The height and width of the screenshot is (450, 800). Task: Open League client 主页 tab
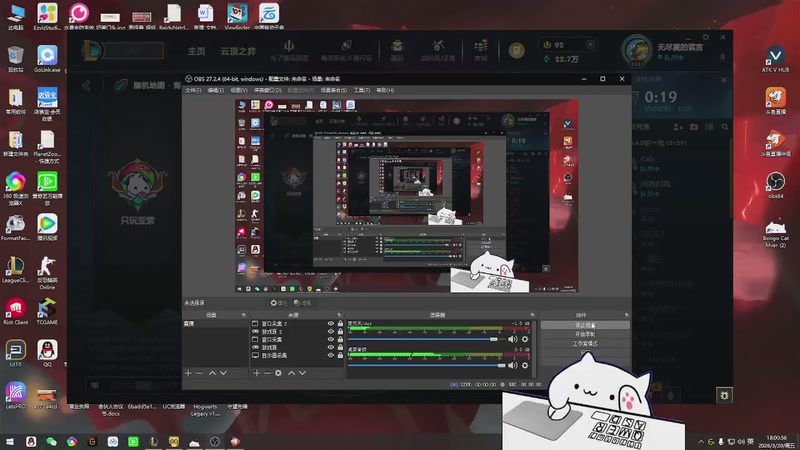[196, 51]
